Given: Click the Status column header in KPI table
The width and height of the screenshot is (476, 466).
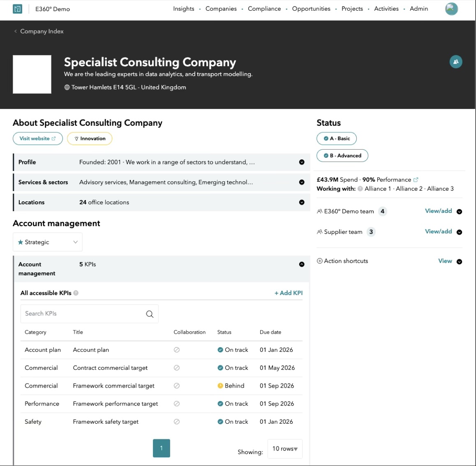Looking at the screenshot, I should point(224,332).
